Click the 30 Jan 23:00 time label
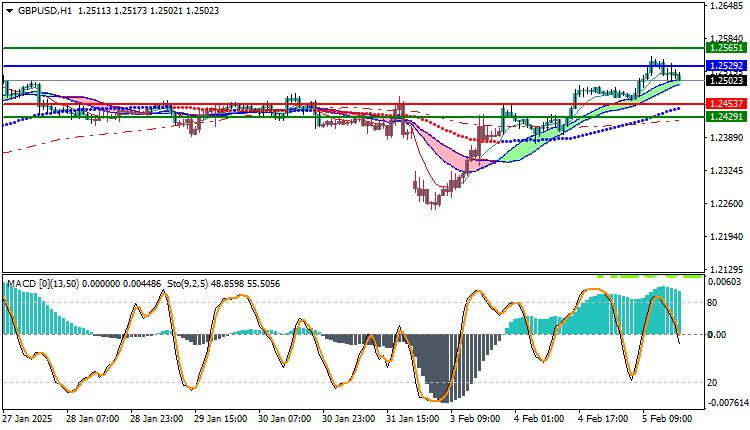 pos(349,419)
